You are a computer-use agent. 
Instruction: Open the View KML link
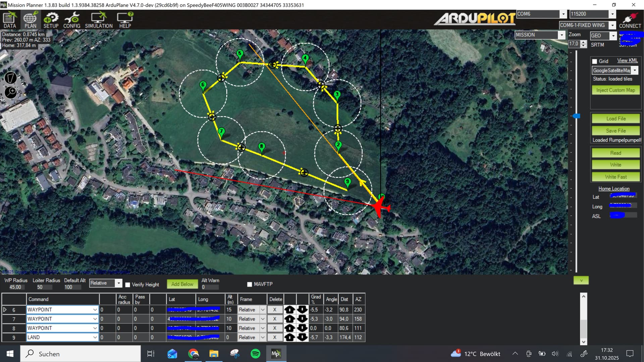(x=627, y=60)
